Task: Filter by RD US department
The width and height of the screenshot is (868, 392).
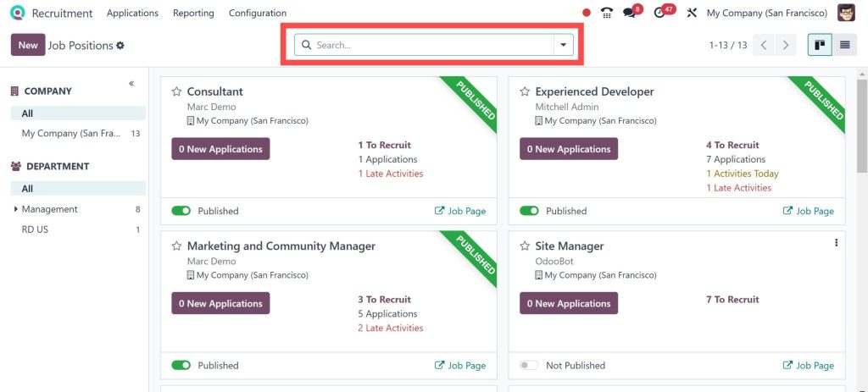Action: click(77, 229)
